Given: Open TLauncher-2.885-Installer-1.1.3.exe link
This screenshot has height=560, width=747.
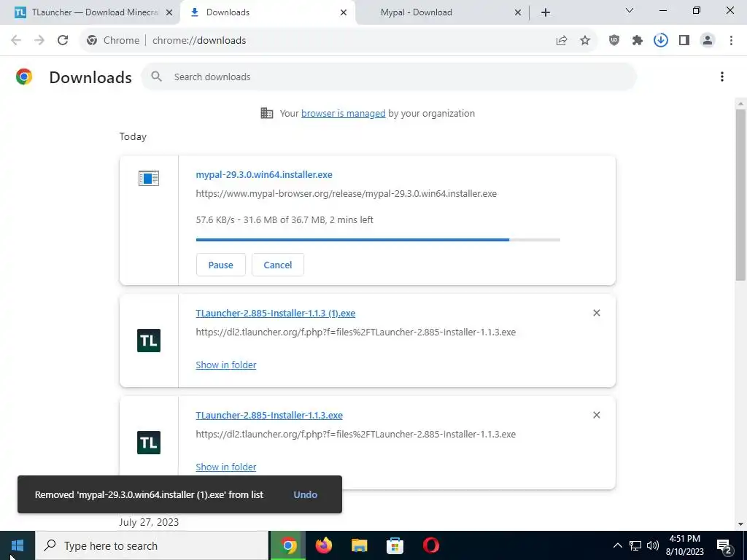Looking at the screenshot, I should point(269,415).
